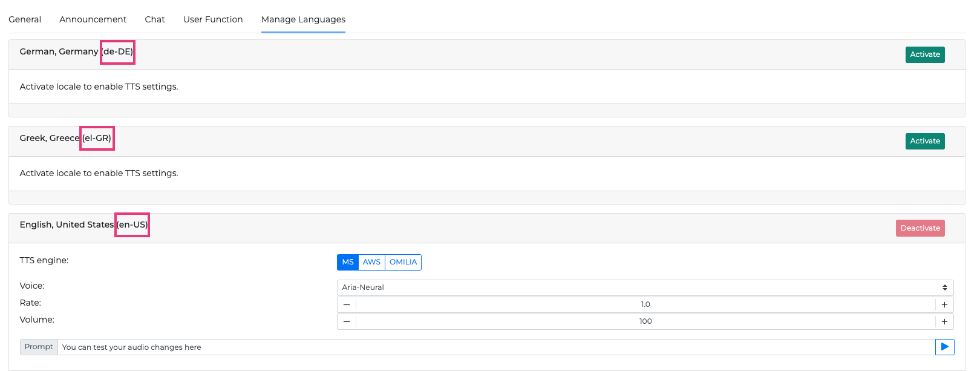Click the Rate value field showing 1.0
Viewport: 980px width, 371px height.
[645, 304]
